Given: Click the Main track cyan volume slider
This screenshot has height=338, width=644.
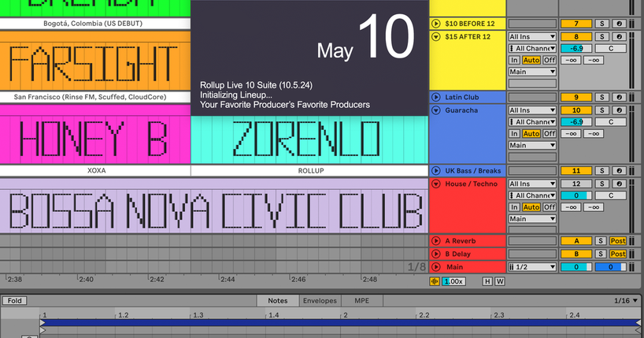Looking at the screenshot, I should 576,267.
